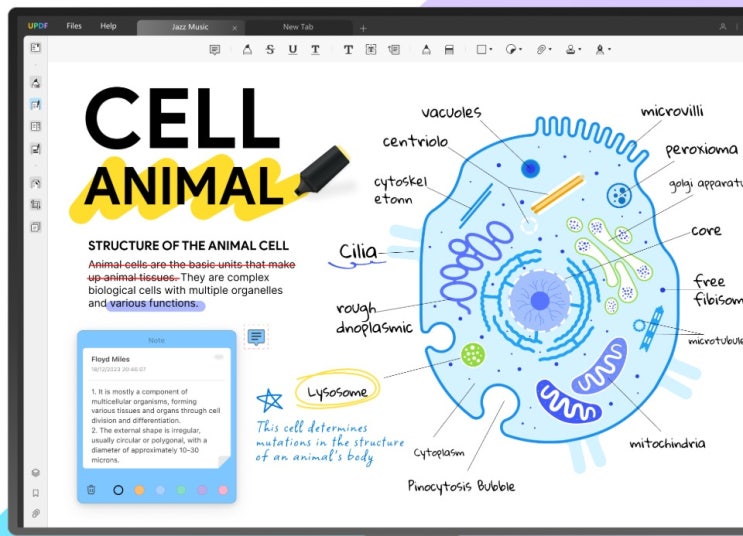Click the Note popup title bar

pyautogui.click(x=156, y=340)
